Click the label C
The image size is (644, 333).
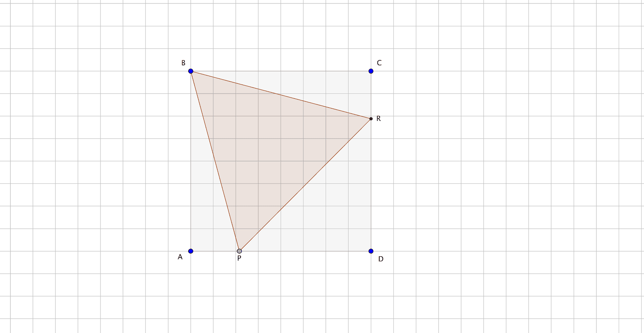379,63
